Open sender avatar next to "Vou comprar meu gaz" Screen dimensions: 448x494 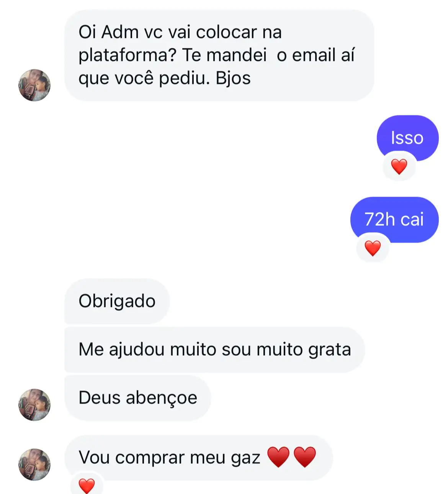[34, 464]
